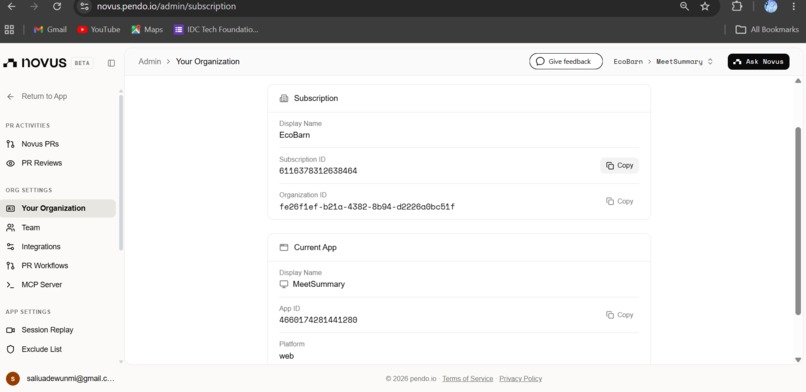This screenshot has height=392, width=806.
Task: Click the Team people icon
Action: (10, 228)
